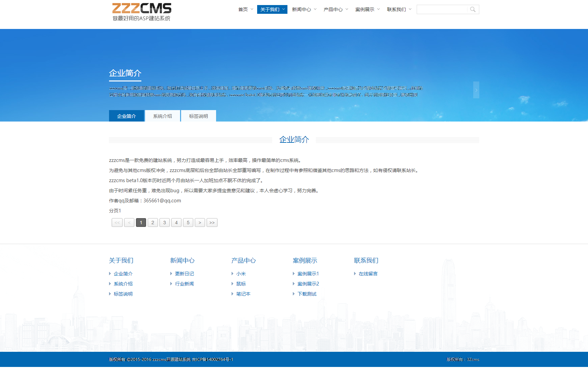Expand the chevron next to 产品中心

pyautogui.click(x=347, y=9)
